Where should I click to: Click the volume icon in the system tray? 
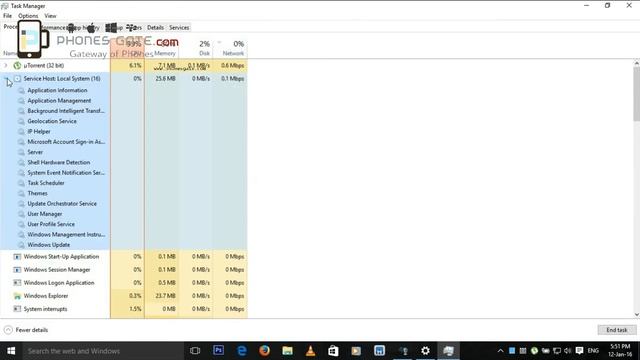[x=567, y=351]
